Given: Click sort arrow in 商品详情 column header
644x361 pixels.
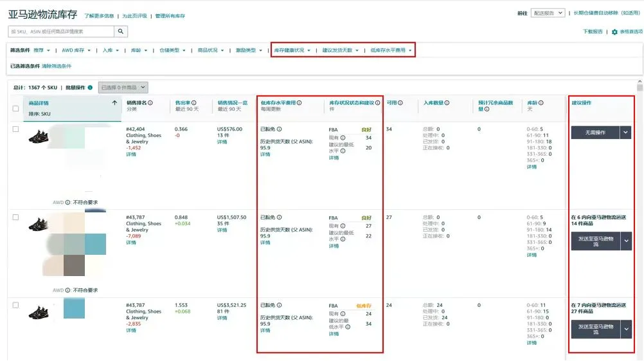Looking at the screenshot, I should pyautogui.click(x=114, y=102).
